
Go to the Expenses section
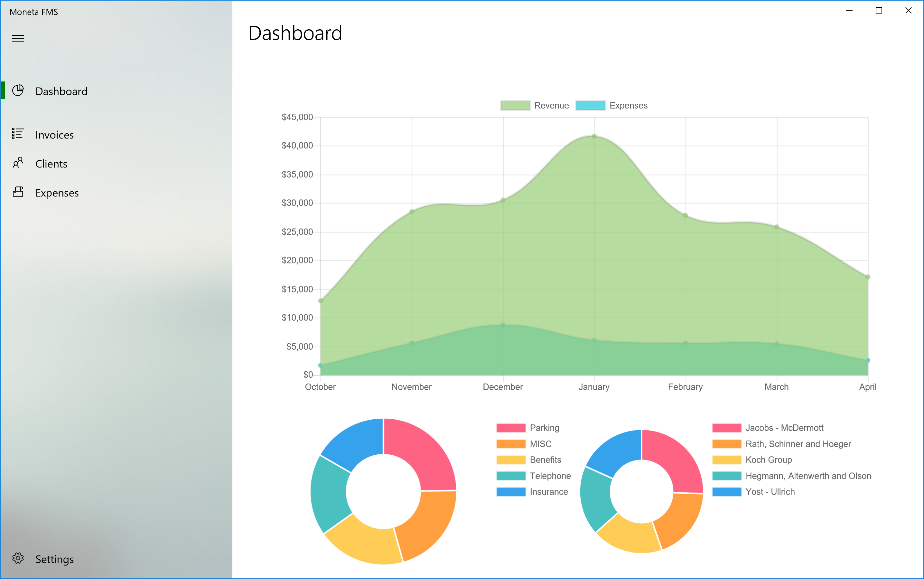click(x=57, y=193)
